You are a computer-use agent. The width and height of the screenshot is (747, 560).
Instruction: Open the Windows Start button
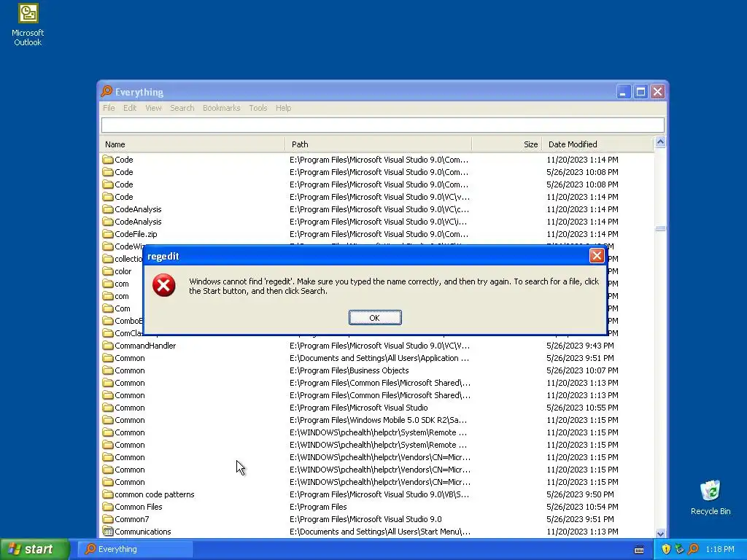pos(35,549)
